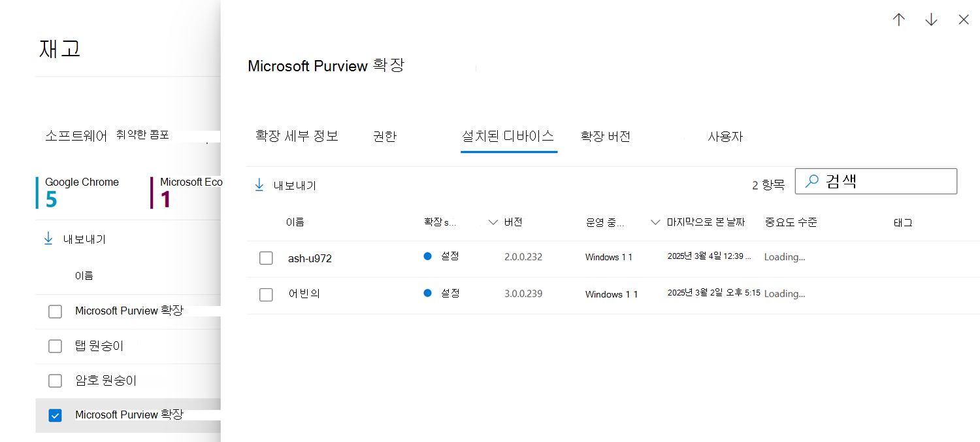980x442 pixels.
Task: Click Windows 11 in 어빈의 row
Action: coord(612,294)
